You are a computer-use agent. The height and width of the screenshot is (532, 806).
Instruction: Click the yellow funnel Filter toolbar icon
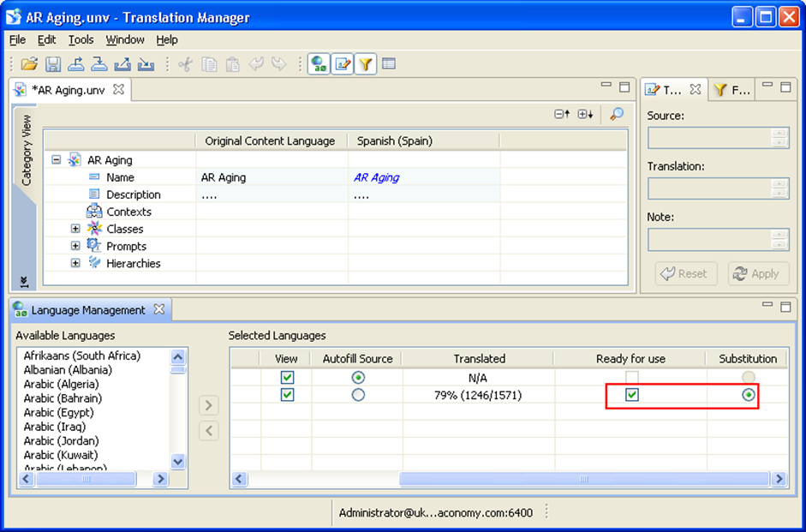pyautogui.click(x=366, y=64)
